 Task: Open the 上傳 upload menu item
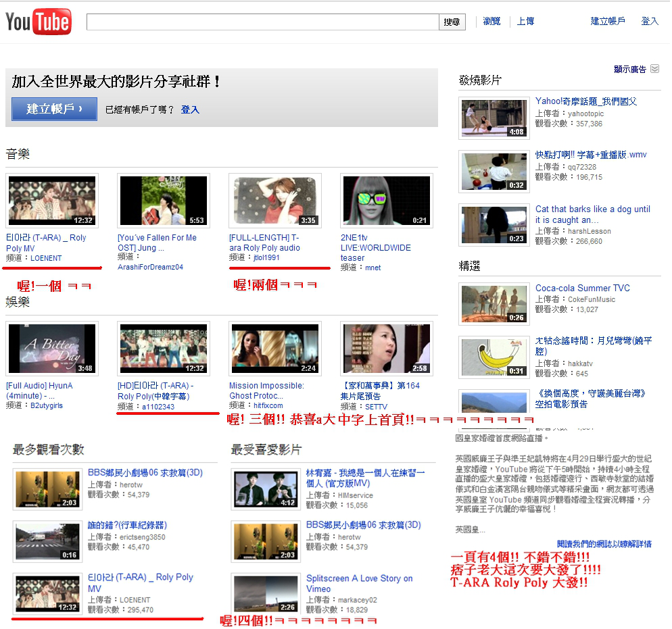(525, 22)
